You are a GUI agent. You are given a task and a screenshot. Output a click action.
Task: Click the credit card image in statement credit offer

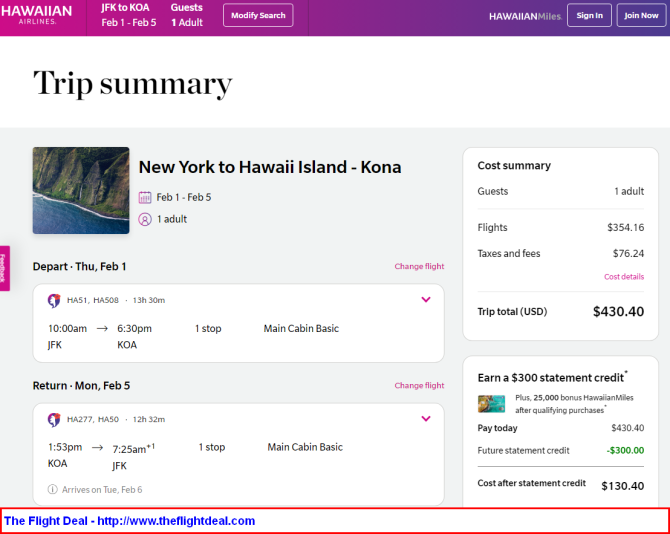point(491,404)
